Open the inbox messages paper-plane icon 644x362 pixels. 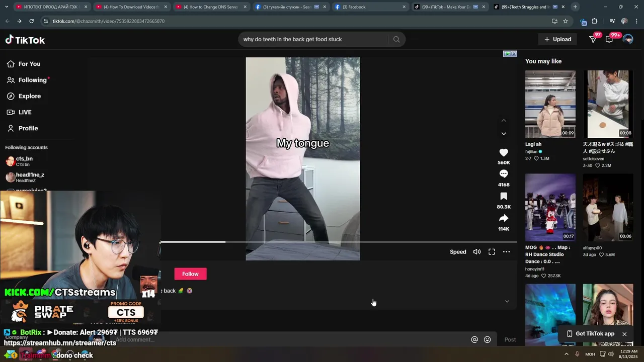(593, 39)
